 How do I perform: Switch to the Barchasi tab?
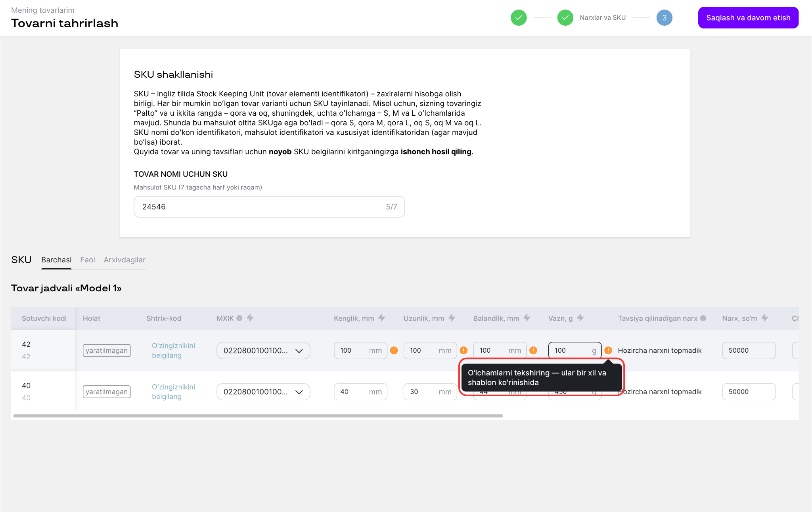56,260
